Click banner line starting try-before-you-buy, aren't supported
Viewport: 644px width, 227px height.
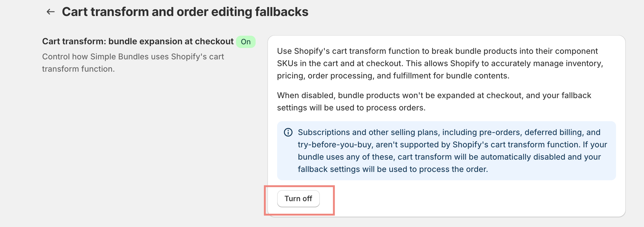pyautogui.click(x=453, y=145)
